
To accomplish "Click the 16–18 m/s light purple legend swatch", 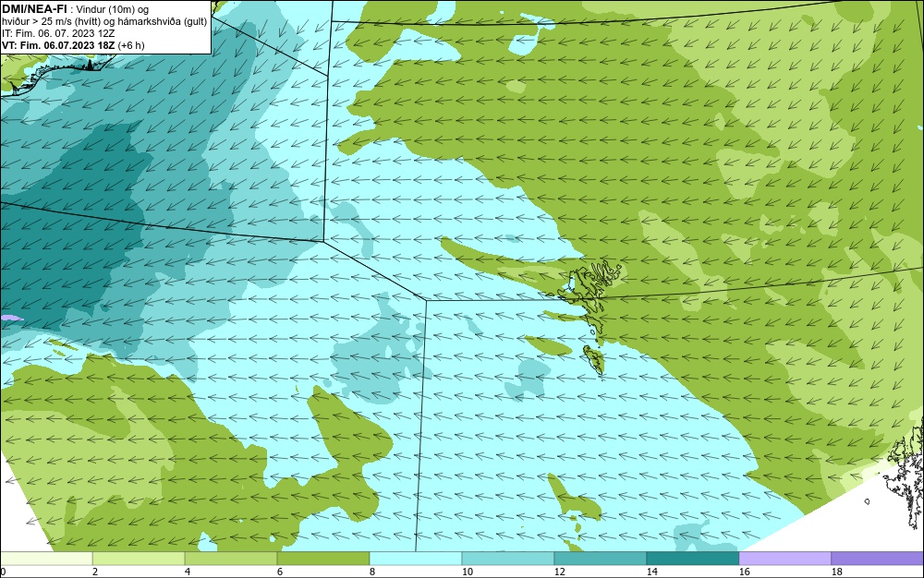I will (x=784, y=559).
